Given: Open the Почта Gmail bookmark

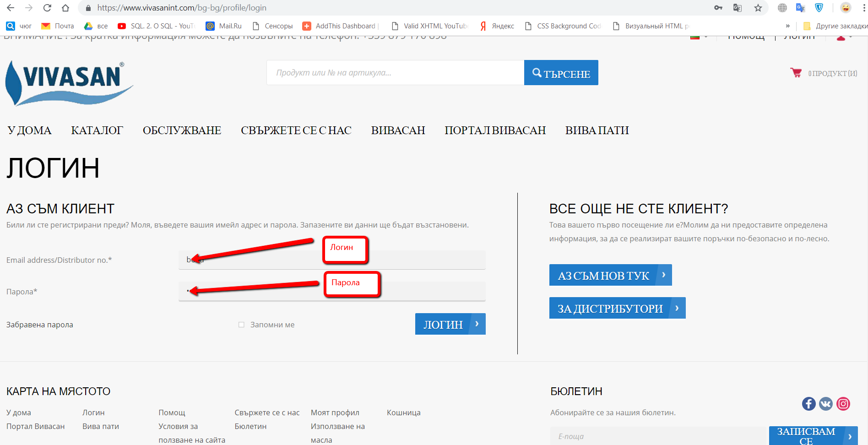Looking at the screenshot, I should (58, 26).
